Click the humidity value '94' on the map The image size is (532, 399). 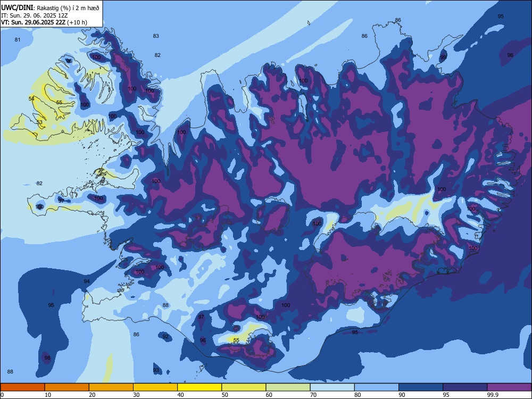[87, 281]
